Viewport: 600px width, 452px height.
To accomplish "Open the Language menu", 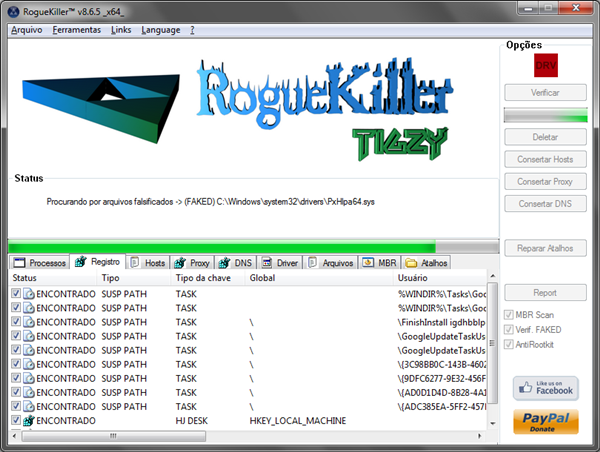I will pyautogui.click(x=161, y=30).
